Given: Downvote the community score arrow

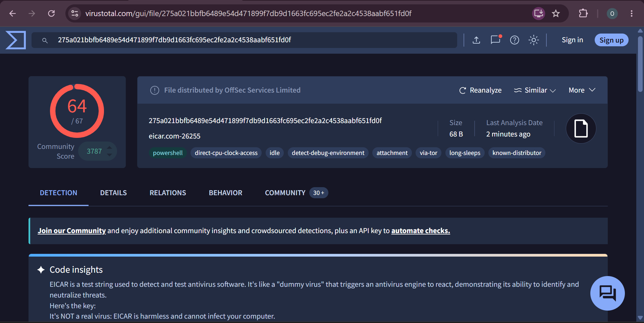Looking at the screenshot, I should click(x=109, y=155).
